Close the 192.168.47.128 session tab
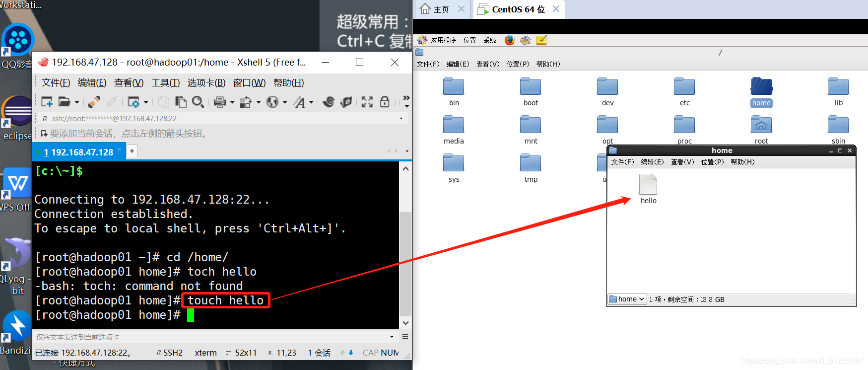The width and height of the screenshot is (868, 370). tap(119, 149)
